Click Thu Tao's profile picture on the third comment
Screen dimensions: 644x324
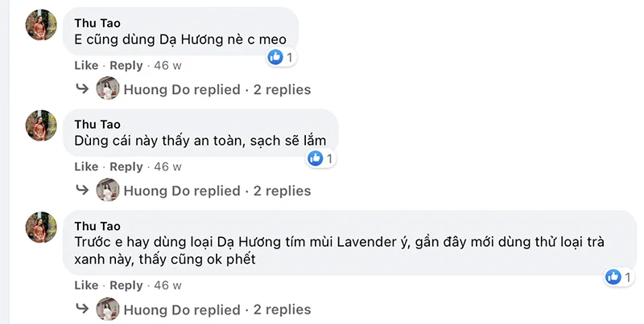41,228
